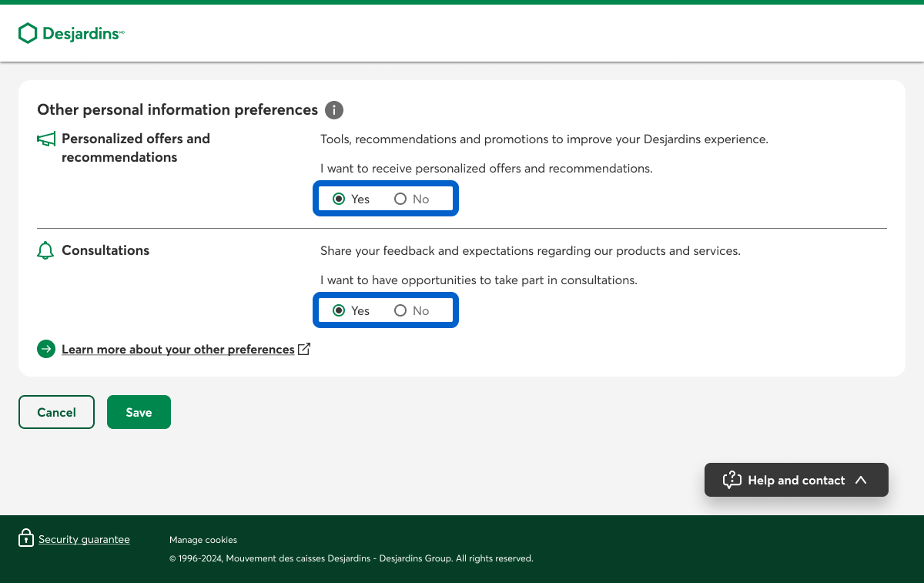
Task: Expand Help and contact using the chevron
Action: 861,480
